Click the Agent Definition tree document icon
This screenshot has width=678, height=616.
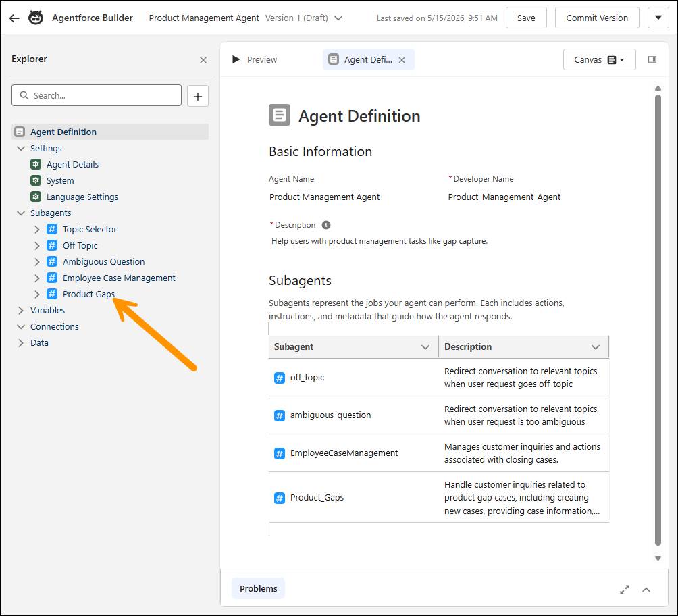coord(20,132)
